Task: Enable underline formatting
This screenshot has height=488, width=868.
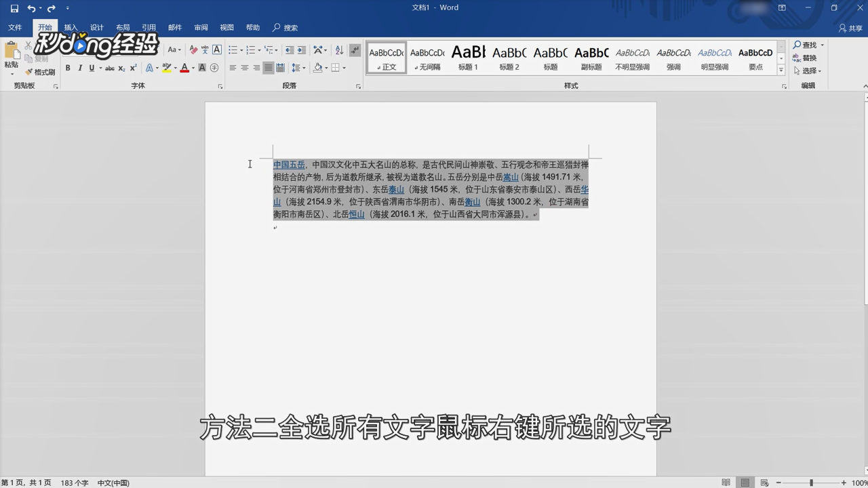Action: point(90,67)
